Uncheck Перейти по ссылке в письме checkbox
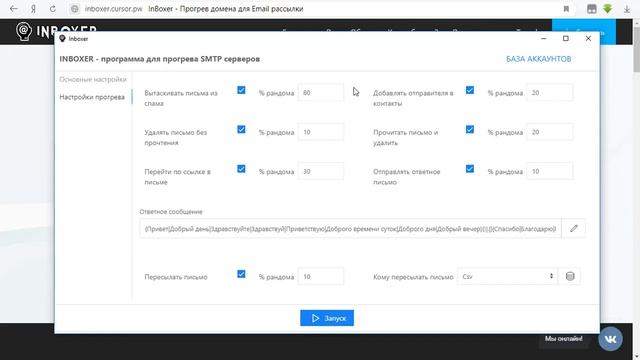Image resolution: width=640 pixels, height=360 pixels. point(241,169)
